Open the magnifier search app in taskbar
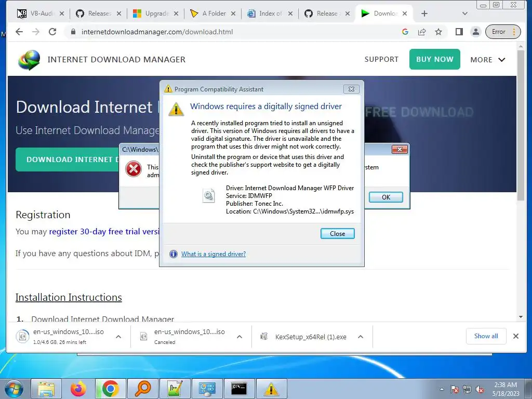The image size is (532, 399). 142,389
